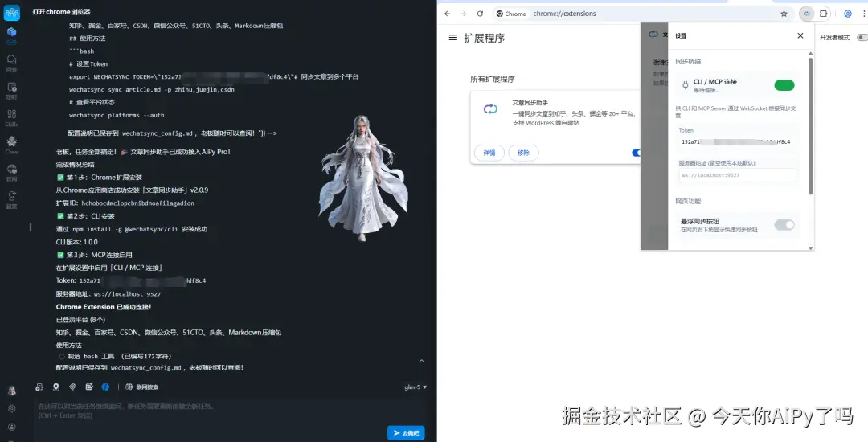Click the 已登录平台 (8个) line
This screenshot has width=868, height=442.
(x=80, y=320)
